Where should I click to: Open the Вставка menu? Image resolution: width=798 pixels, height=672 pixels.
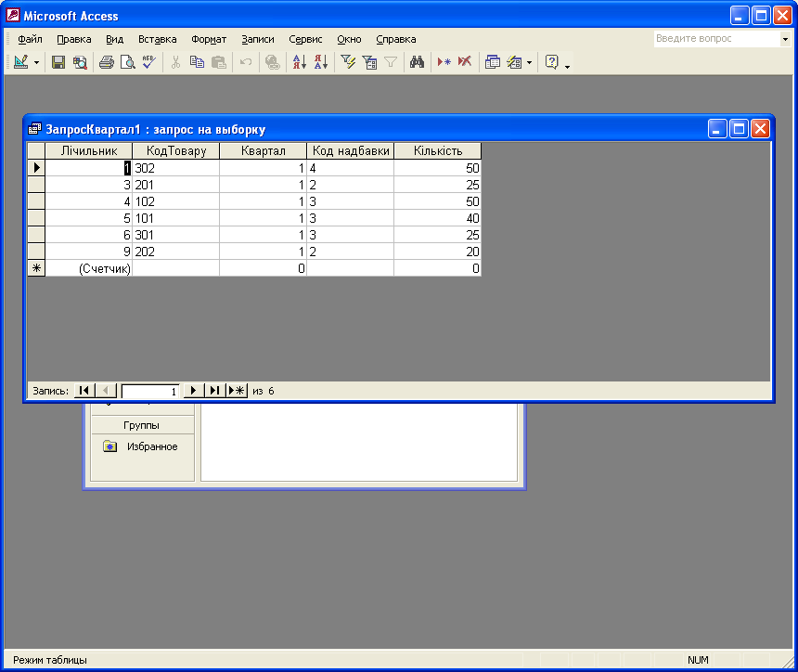click(157, 39)
